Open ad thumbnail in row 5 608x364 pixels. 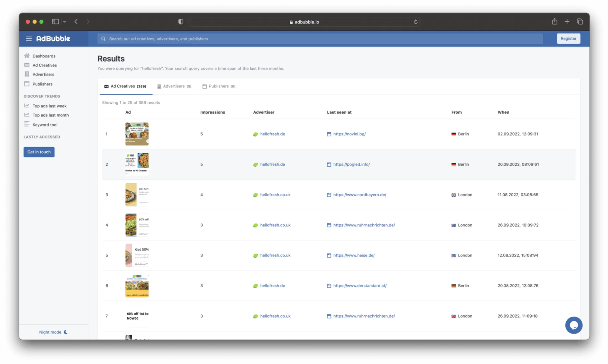tap(137, 255)
